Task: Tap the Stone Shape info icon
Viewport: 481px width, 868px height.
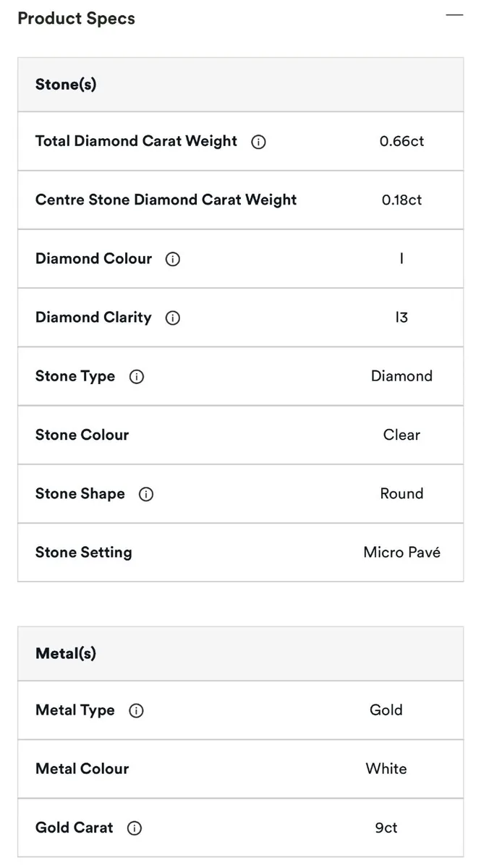Action: tap(146, 494)
